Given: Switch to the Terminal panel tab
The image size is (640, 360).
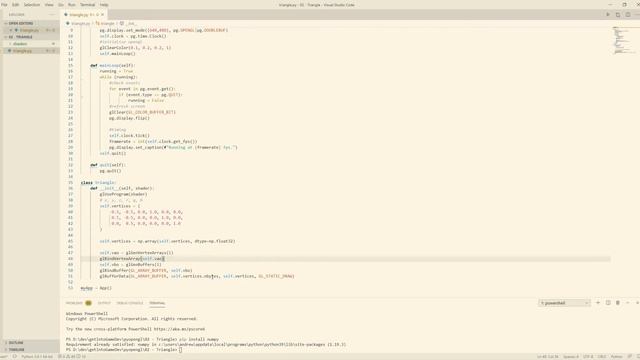Looking at the screenshot, I should pos(157,303).
